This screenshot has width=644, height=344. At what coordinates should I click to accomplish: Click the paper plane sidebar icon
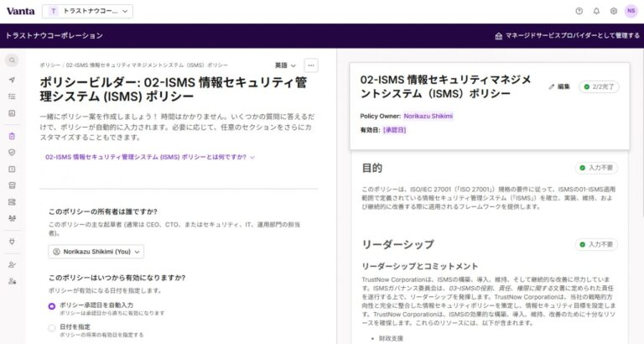tap(12, 80)
